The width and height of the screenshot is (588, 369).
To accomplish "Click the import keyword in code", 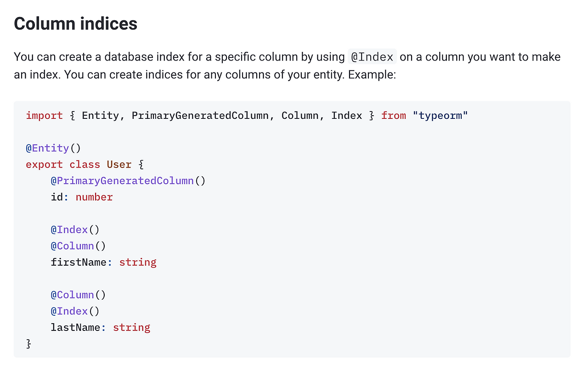I will coord(45,116).
